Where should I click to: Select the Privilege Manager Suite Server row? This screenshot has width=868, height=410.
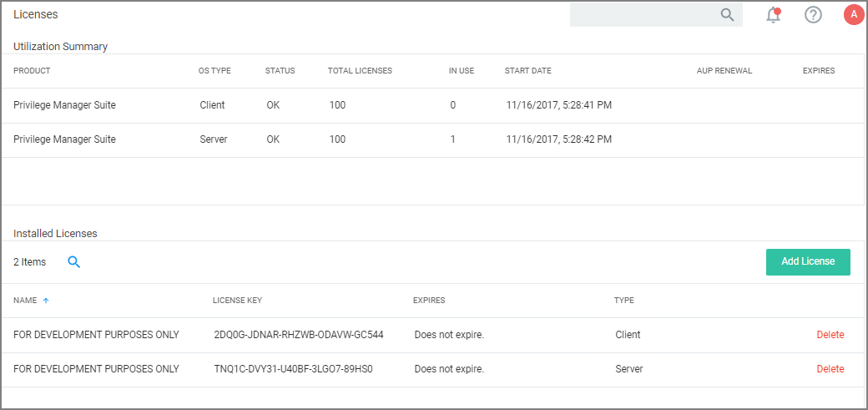coord(64,139)
